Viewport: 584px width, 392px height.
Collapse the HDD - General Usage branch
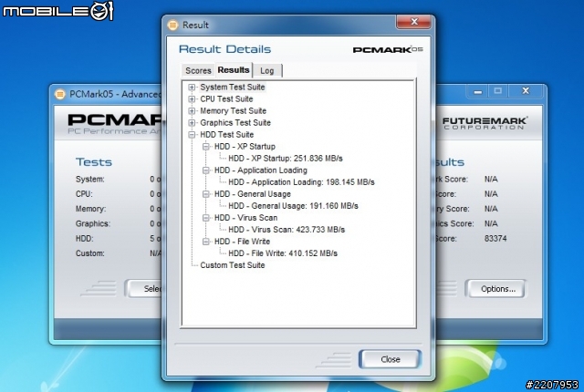[205, 194]
